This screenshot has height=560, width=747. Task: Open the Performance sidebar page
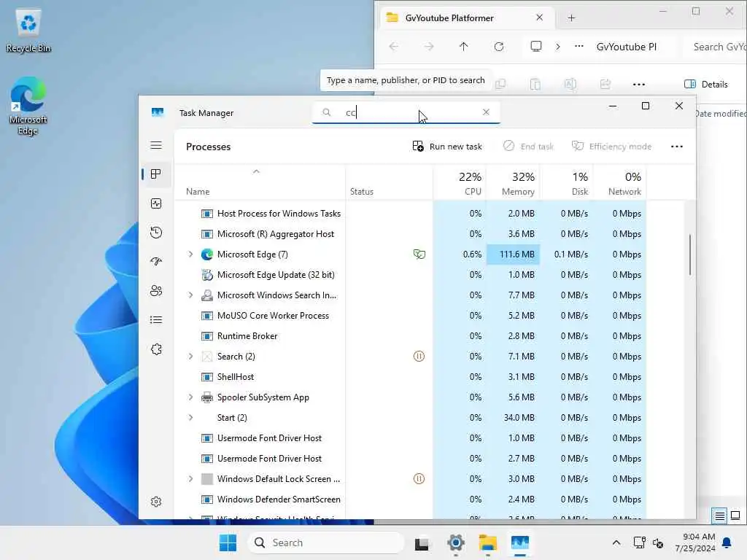(x=156, y=203)
